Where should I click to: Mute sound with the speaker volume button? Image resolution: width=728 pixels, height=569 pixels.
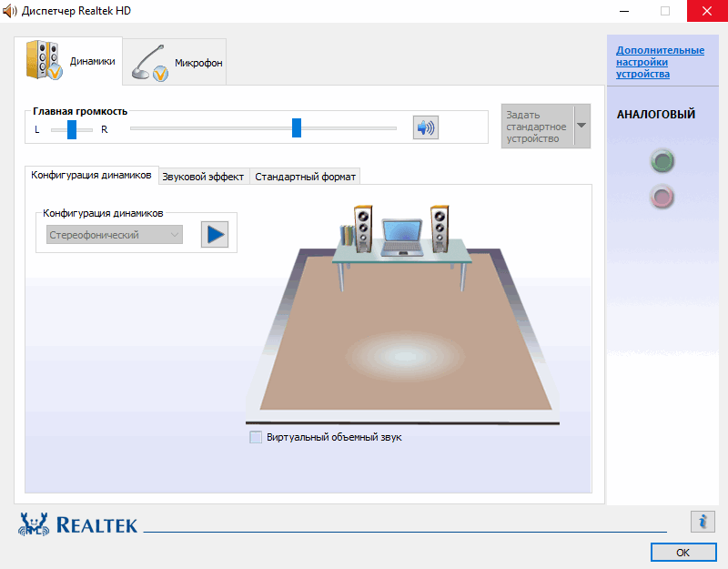[425, 127]
